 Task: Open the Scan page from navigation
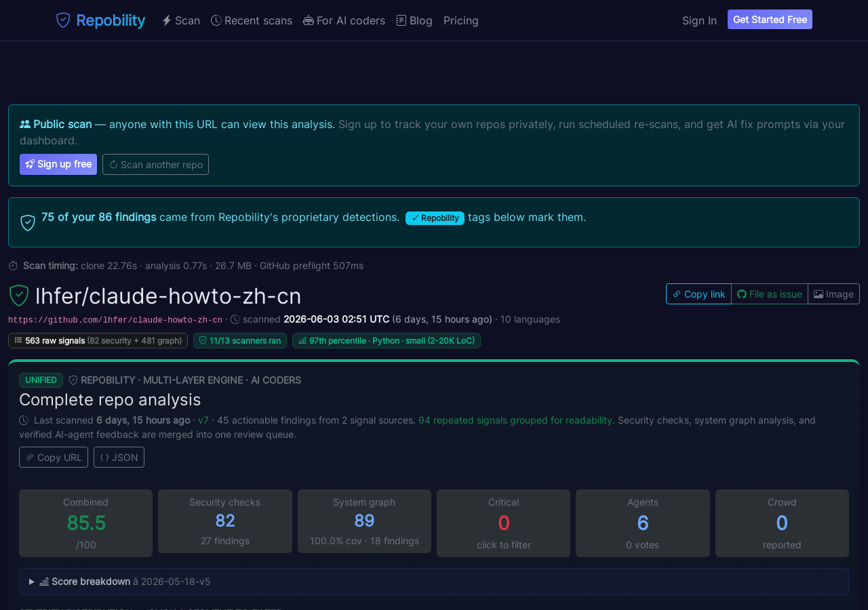tap(181, 20)
